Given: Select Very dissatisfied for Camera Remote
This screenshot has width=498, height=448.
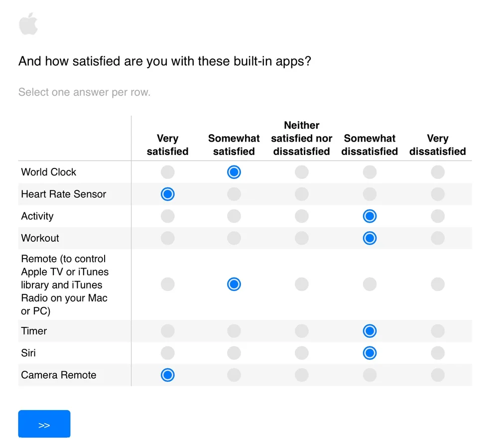Looking at the screenshot, I should point(438,375).
